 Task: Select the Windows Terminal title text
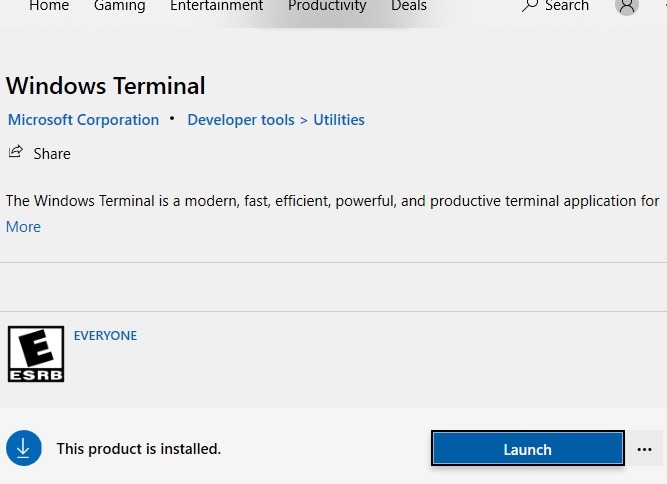click(105, 85)
